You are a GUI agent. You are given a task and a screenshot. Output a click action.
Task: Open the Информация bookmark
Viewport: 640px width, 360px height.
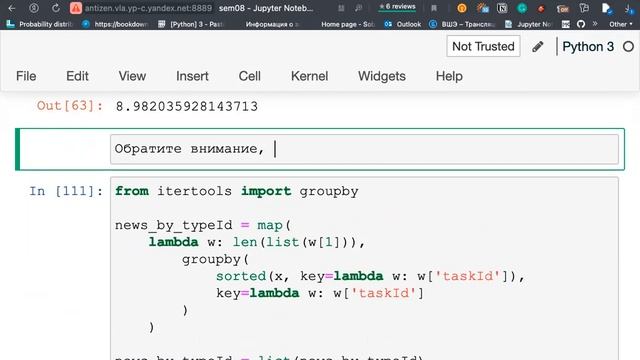272,24
